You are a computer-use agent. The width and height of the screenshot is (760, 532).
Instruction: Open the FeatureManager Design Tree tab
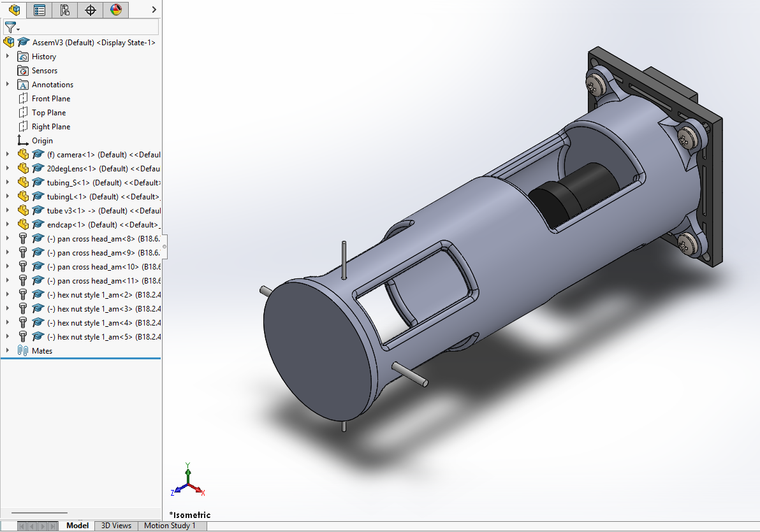[x=14, y=10]
